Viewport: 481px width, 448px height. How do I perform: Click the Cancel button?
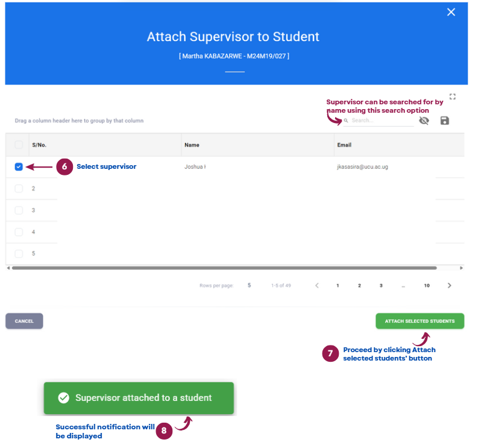click(x=24, y=321)
